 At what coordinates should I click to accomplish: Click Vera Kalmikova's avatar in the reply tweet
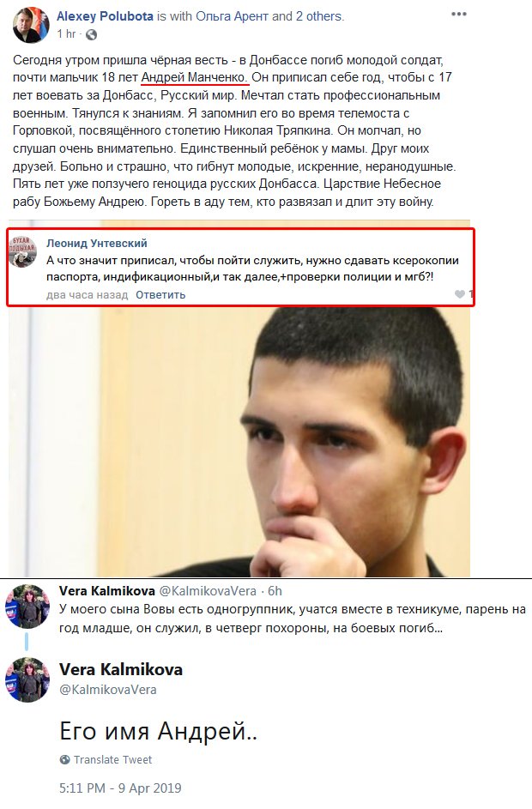(27, 607)
